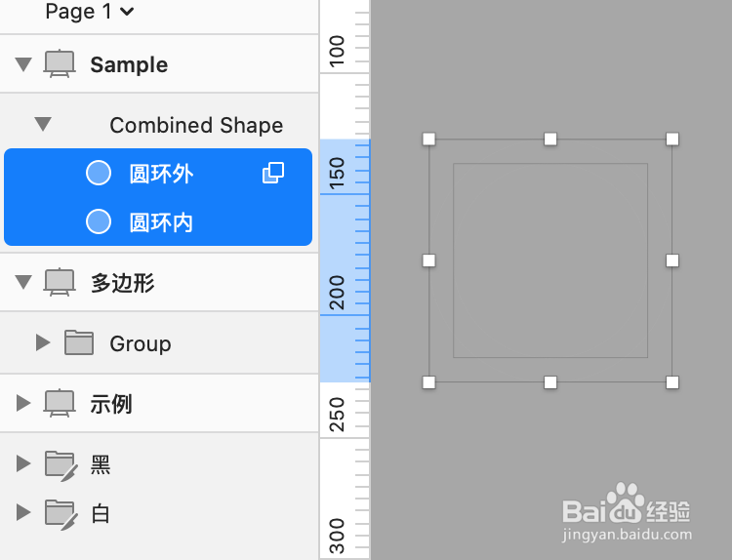732x560 pixels.
Task: Click the 白 symbol folder icon
Action: point(61,514)
